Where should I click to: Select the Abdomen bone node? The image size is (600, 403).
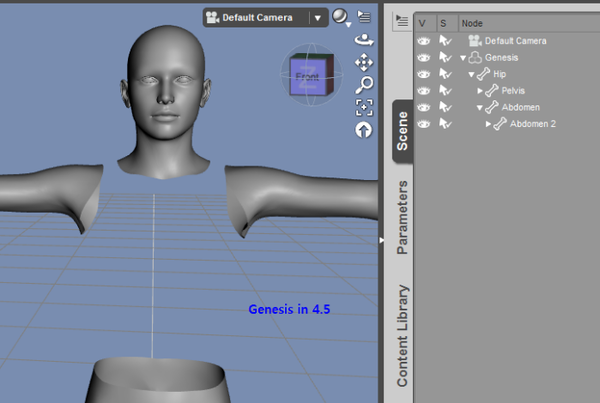coord(520,107)
